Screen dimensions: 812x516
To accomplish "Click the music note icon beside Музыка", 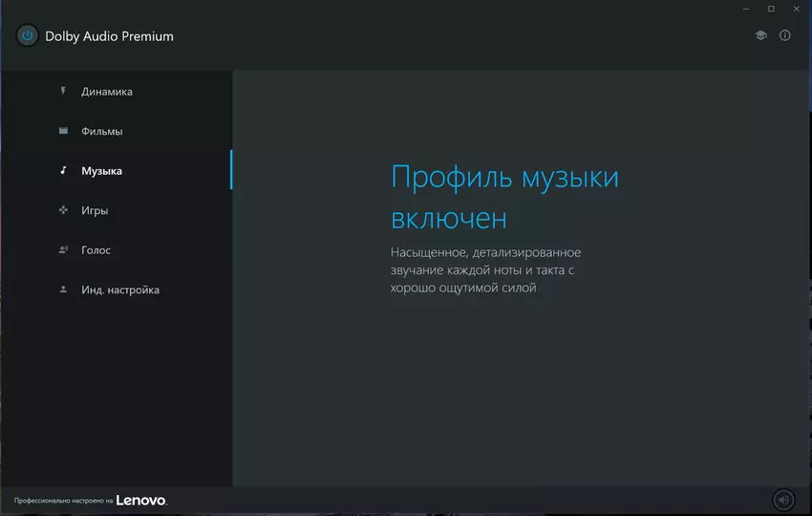I will pyautogui.click(x=63, y=171).
